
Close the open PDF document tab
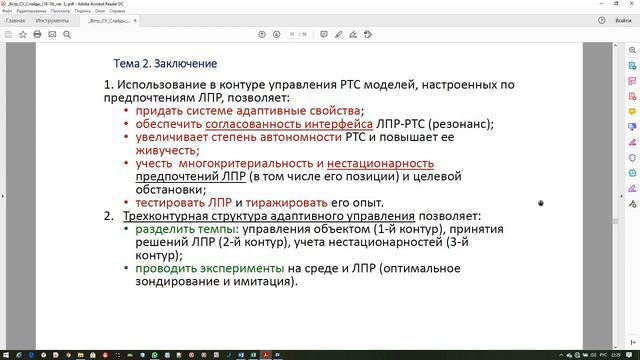(x=135, y=20)
